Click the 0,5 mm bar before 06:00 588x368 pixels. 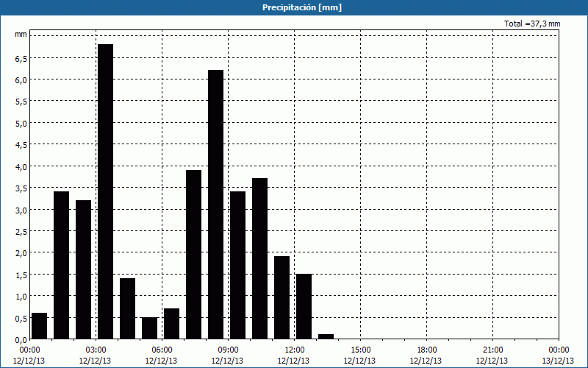[150, 328]
